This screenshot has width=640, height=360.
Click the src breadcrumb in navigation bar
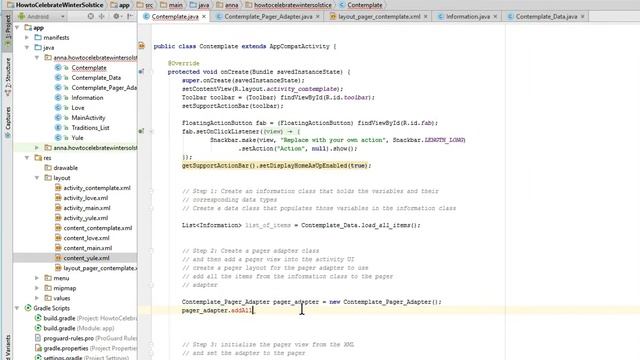(145, 5)
